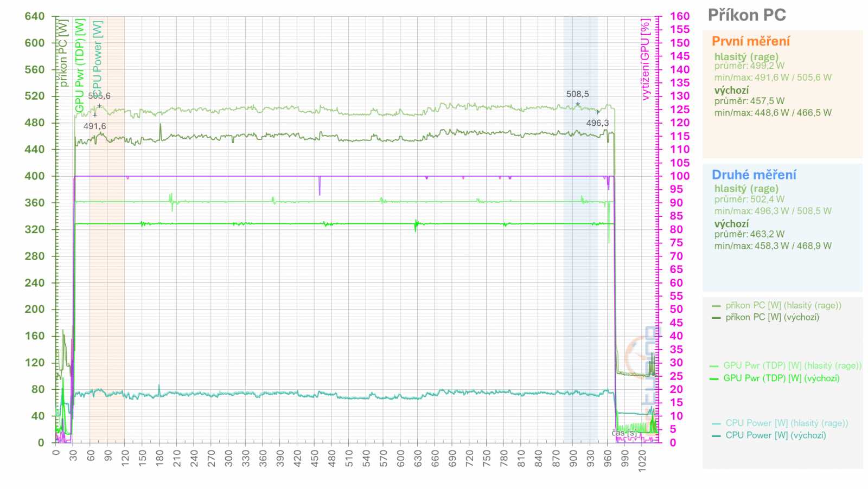Click the 'vytížení GPU [%]' axis title

(645, 60)
